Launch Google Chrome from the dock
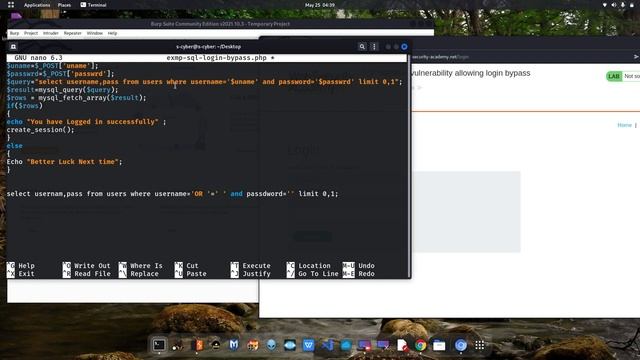640x360 pixels. coord(420,345)
